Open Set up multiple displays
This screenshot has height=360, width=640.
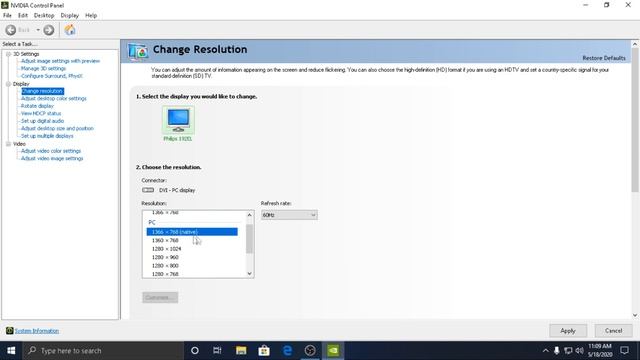tap(47, 136)
